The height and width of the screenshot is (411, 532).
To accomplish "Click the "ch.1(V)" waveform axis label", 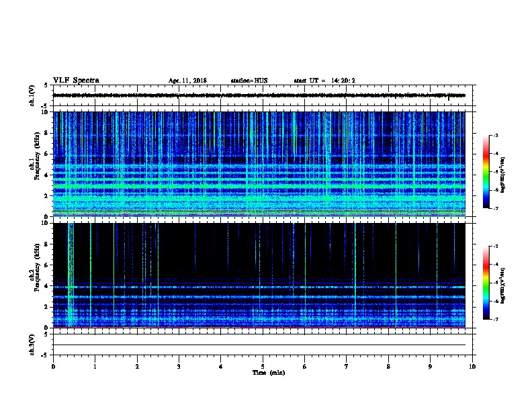I will click(32, 95).
